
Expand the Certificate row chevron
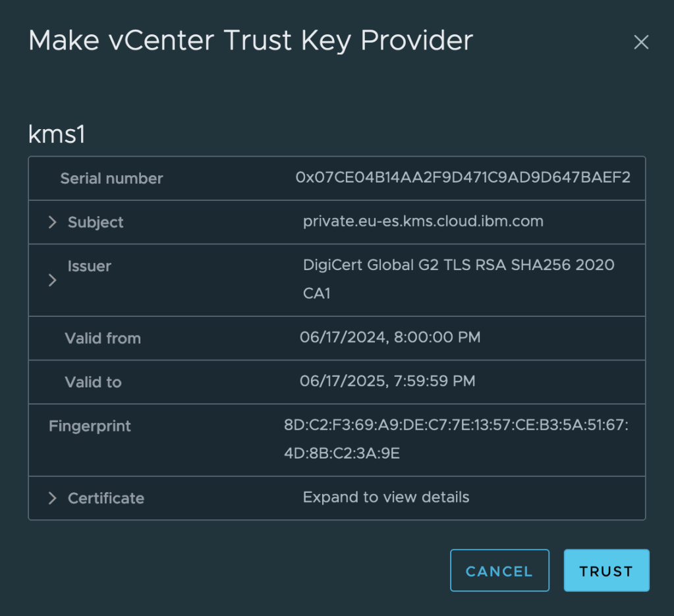[x=53, y=499]
